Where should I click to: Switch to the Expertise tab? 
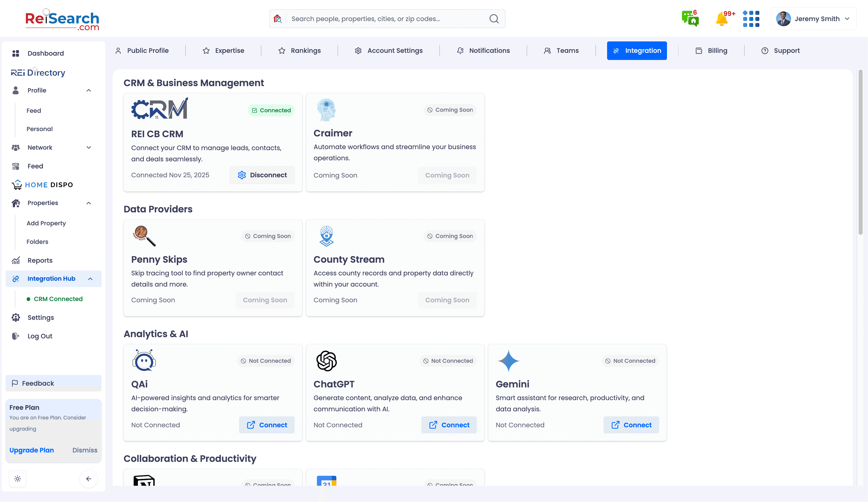coord(223,51)
